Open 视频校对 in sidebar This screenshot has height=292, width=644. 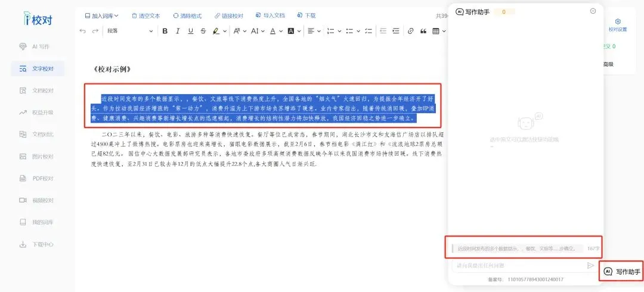tap(37, 200)
